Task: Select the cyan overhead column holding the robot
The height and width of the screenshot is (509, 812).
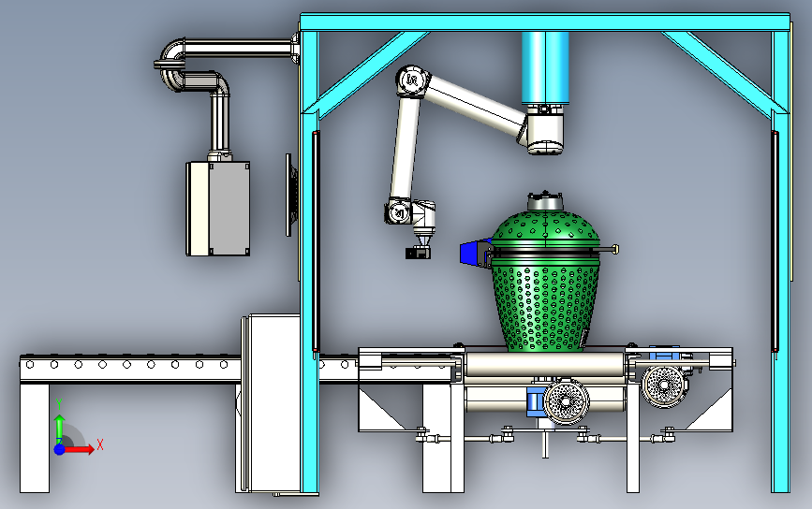Action: coord(545,67)
